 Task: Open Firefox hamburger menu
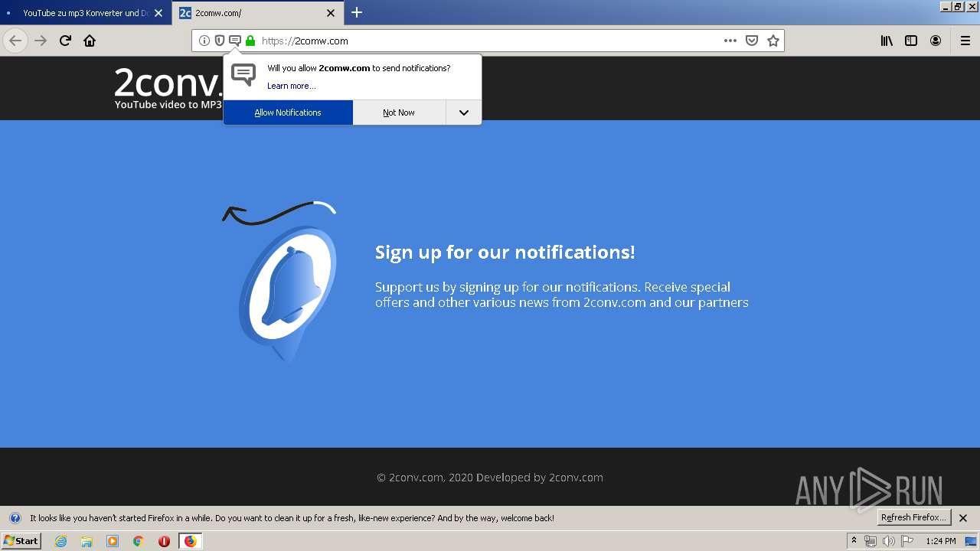965,41
